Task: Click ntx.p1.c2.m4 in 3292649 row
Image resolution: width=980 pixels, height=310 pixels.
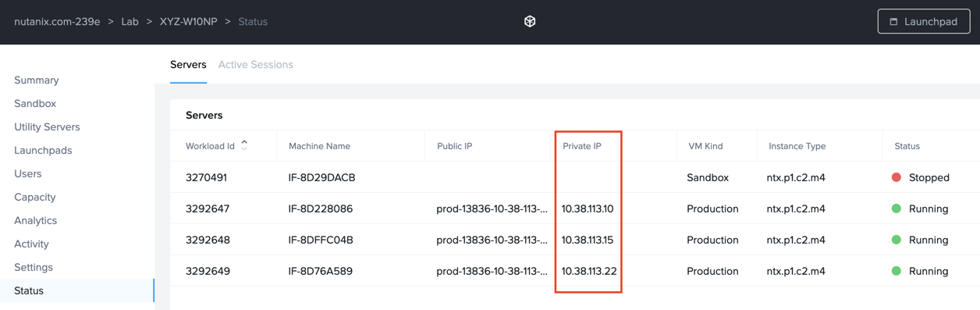Action: 796,271
